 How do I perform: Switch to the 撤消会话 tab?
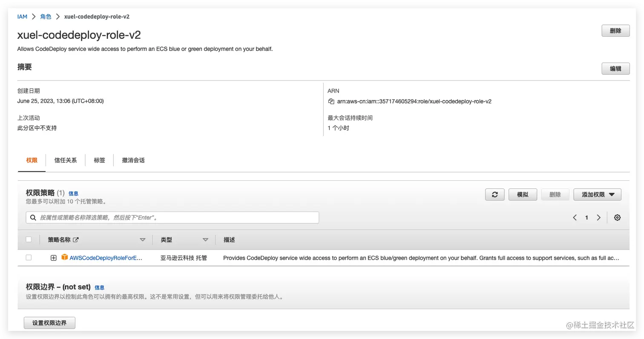133,160
